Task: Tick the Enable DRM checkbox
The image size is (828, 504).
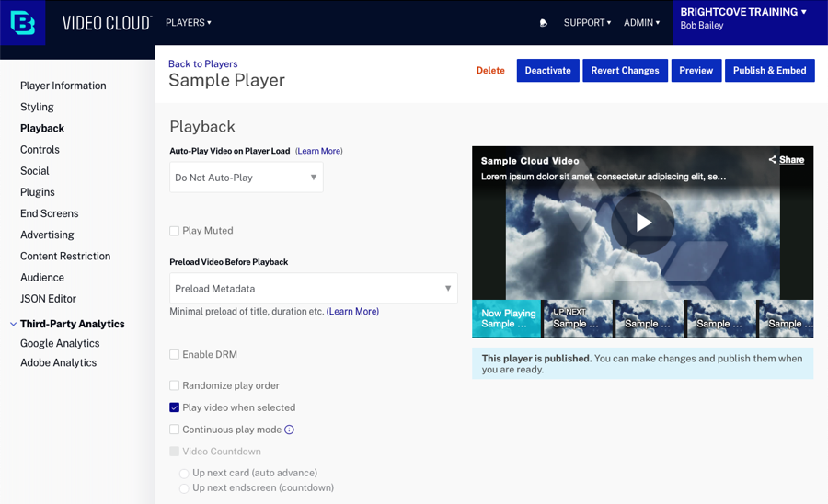Action: click(175, 355)
